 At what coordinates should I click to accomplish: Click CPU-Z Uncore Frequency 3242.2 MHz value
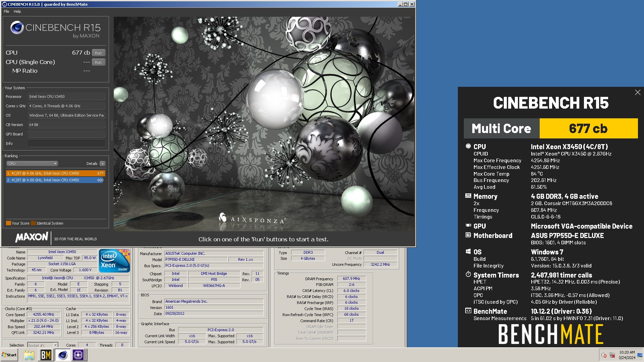[x=380, y=265]
